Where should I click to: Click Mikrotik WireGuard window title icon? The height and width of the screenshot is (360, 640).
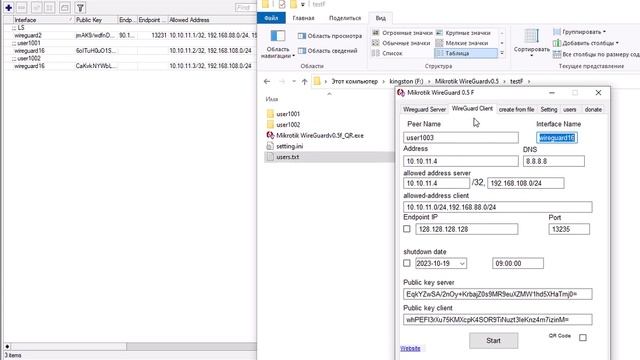tap(401, 93)
